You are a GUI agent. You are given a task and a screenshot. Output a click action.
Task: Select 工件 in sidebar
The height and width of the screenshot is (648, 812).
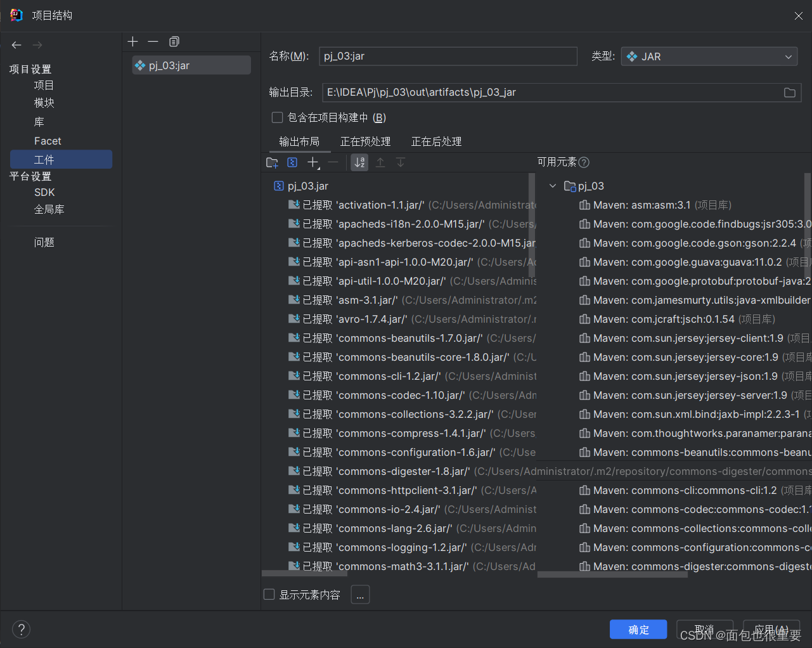point(61,159)
